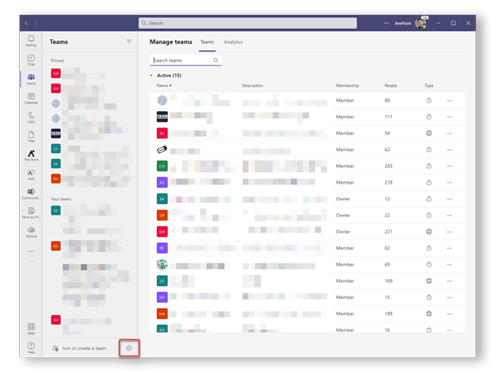Open the AvePoint profile picture

pos(421,23)
